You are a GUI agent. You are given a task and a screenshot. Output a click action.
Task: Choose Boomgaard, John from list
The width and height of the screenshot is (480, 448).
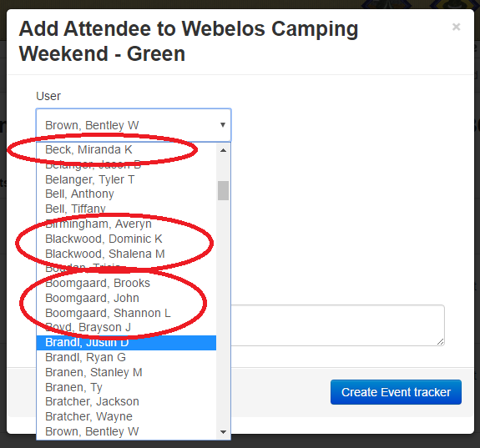pos(126,298)
